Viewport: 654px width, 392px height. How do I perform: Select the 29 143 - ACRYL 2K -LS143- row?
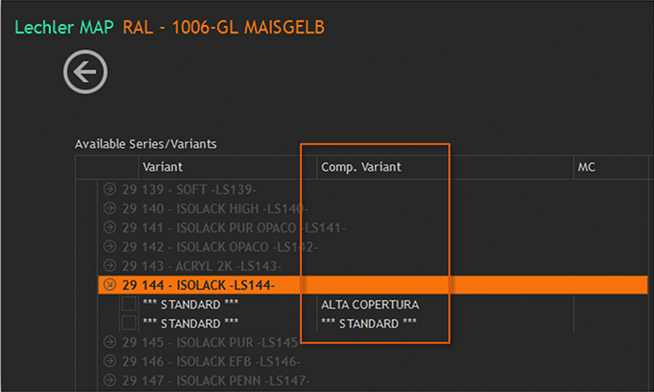tap(372, 266)
